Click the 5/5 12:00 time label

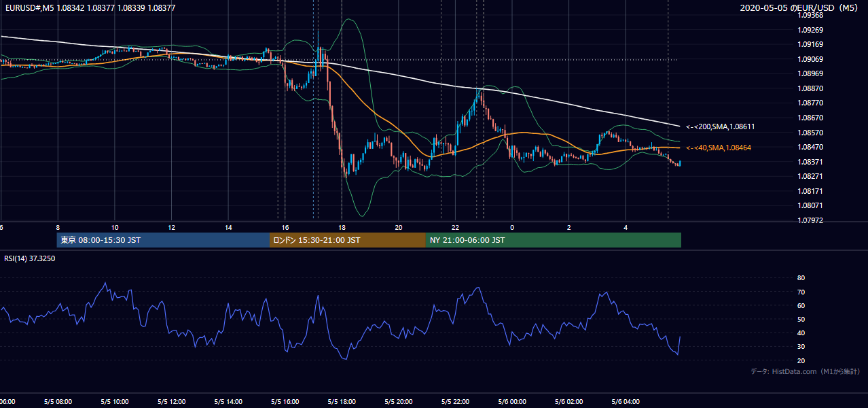172,401
